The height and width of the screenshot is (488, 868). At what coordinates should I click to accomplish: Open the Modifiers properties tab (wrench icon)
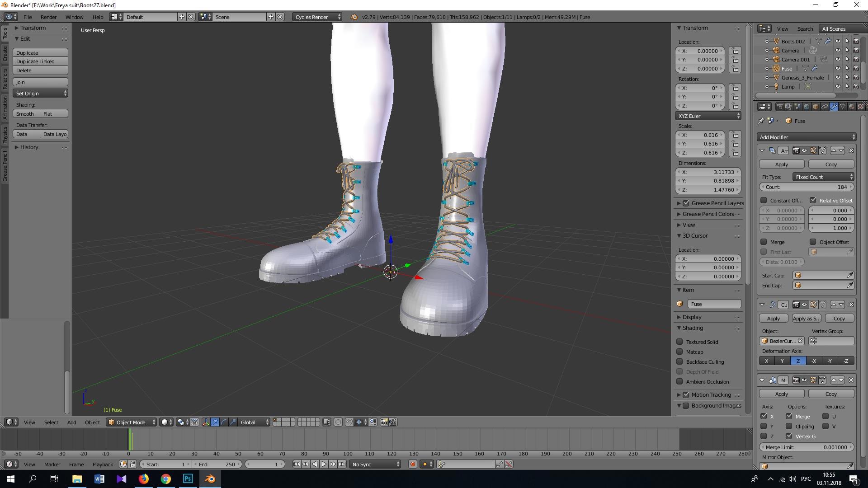pyautogui.click(x=834, y=107)
